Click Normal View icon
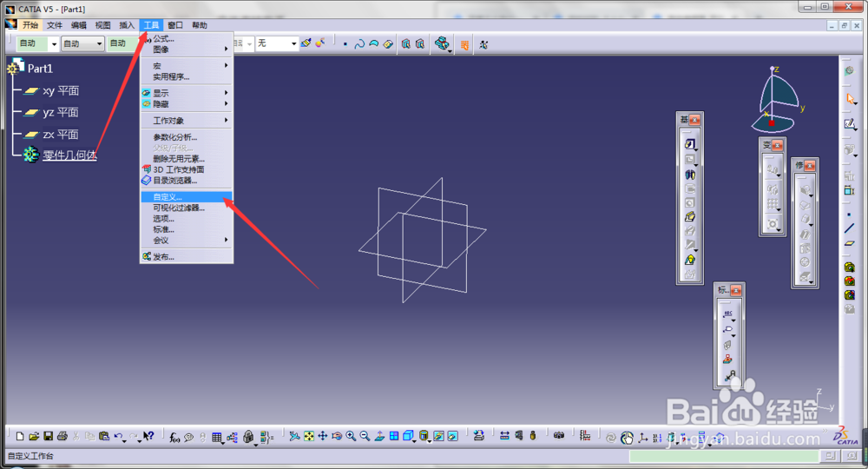The height and width of the screenshot is (469, 868). [379, 436]
